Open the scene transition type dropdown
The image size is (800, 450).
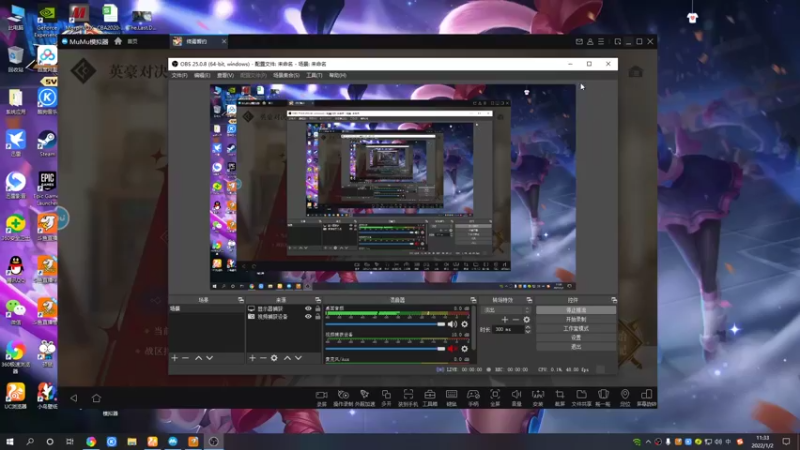point(506,310)
